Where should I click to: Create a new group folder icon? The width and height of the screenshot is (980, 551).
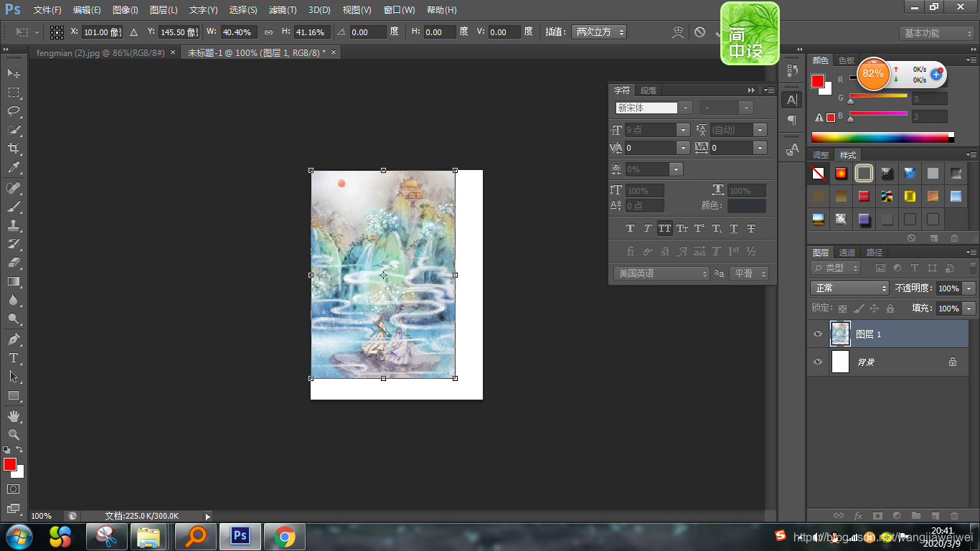[x=915, y=515]
